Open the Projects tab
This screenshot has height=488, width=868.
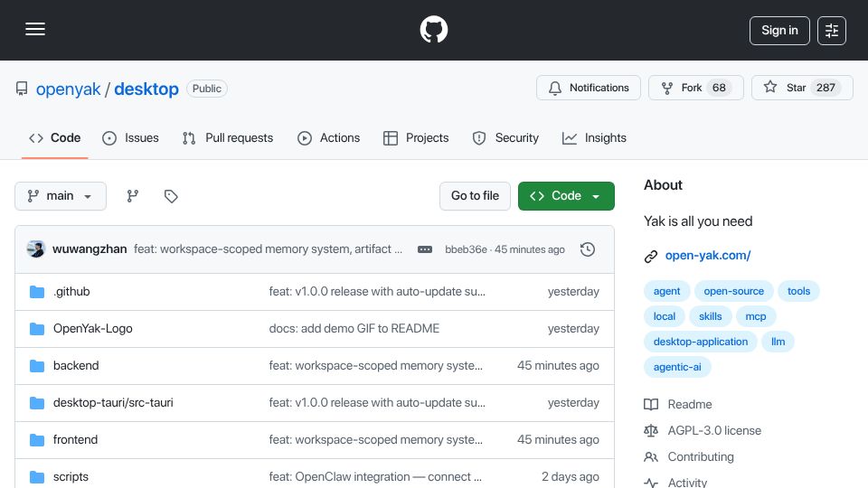point(416,138)
